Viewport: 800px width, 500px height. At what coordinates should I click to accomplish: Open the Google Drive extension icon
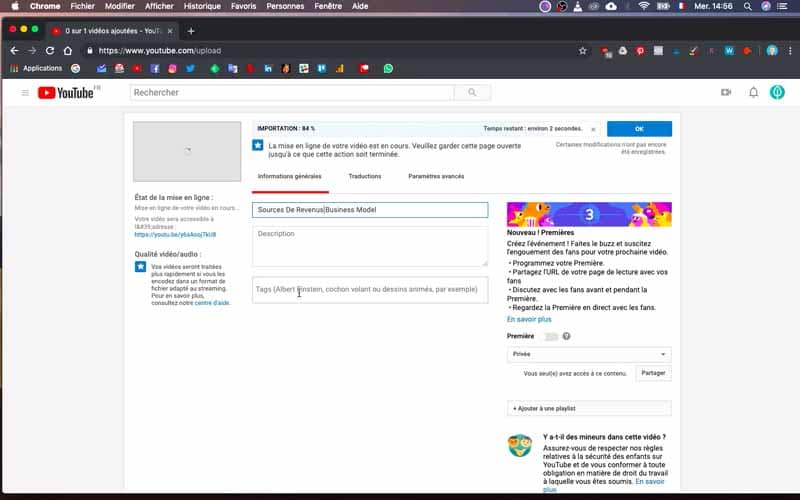[622, 51]
